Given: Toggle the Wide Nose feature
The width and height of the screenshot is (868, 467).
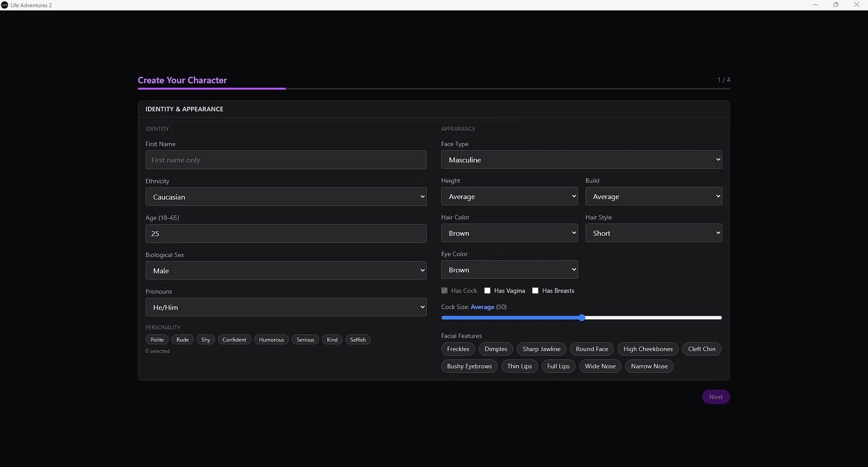Looking at the screenshot, I should tap(600, 366).
